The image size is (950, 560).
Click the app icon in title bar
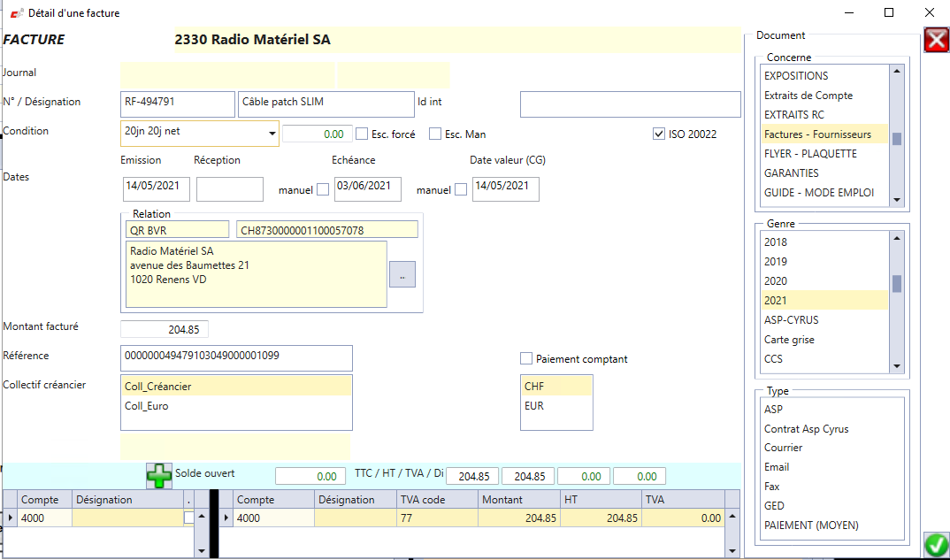click(x=17, y=12)
